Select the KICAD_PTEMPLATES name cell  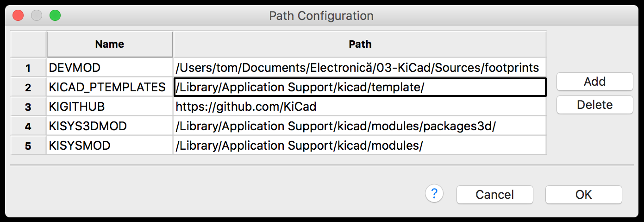110,88
